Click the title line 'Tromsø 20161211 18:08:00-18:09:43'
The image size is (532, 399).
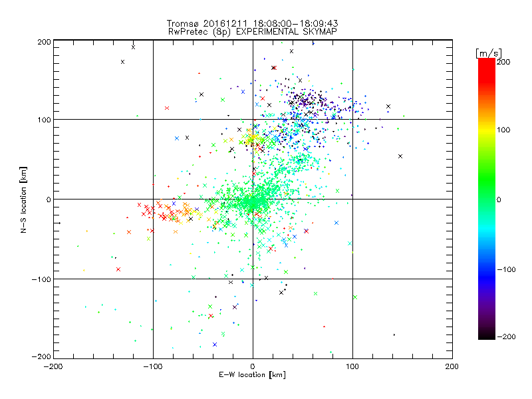click(x=253, y=23)
